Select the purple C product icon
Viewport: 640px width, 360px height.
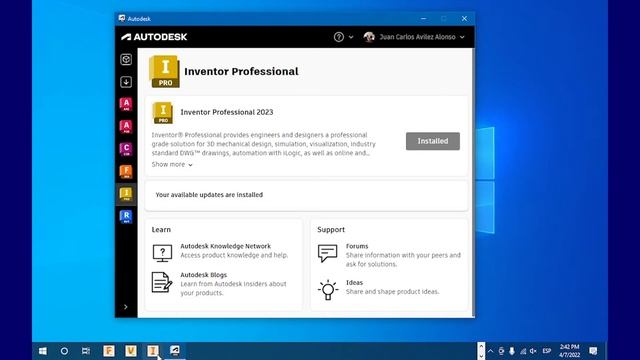point(126,149)
